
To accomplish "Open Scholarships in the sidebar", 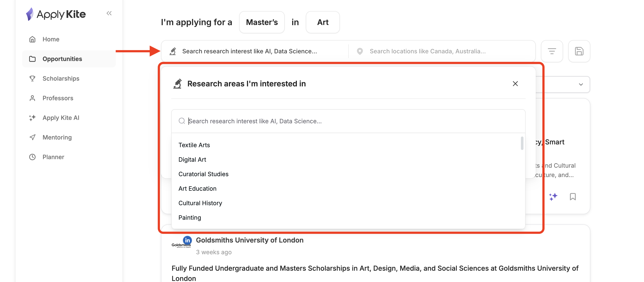I will click(61, 78).
